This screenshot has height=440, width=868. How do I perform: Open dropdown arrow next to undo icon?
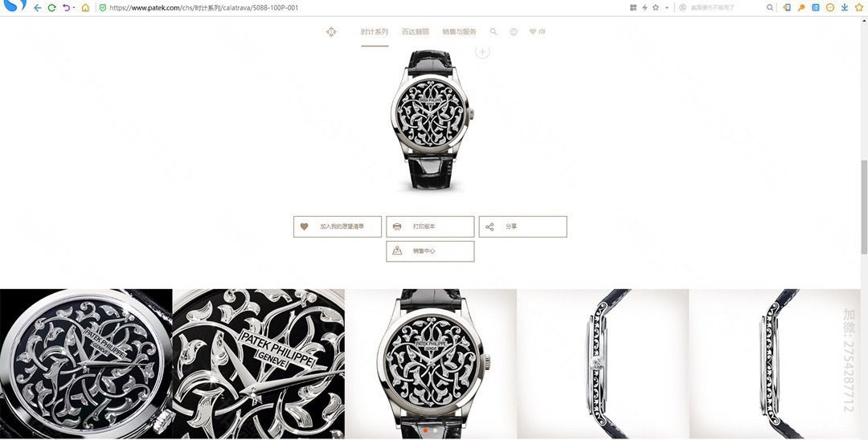(x=74, y=8)
